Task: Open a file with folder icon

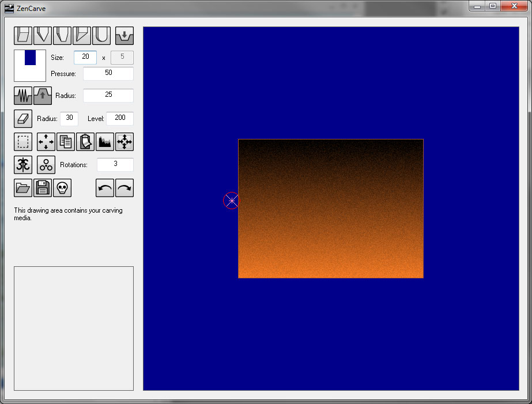Action: point(23,188)
